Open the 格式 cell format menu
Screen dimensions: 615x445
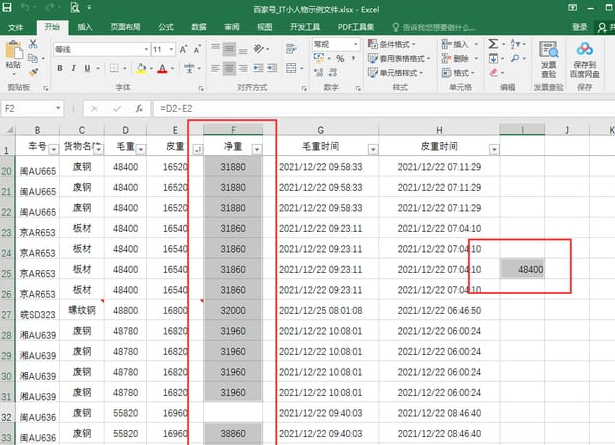(x=458, y=73)
